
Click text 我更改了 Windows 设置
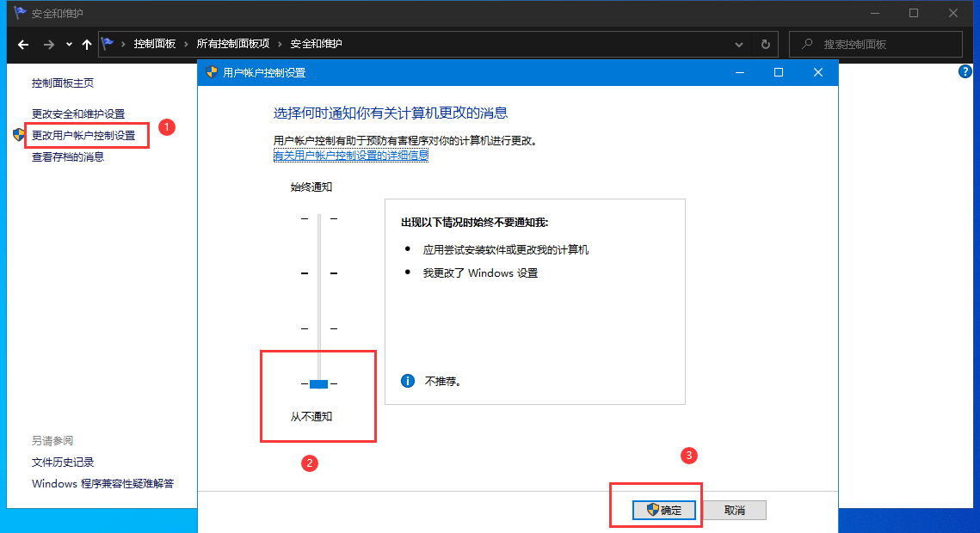click(480, 273)
